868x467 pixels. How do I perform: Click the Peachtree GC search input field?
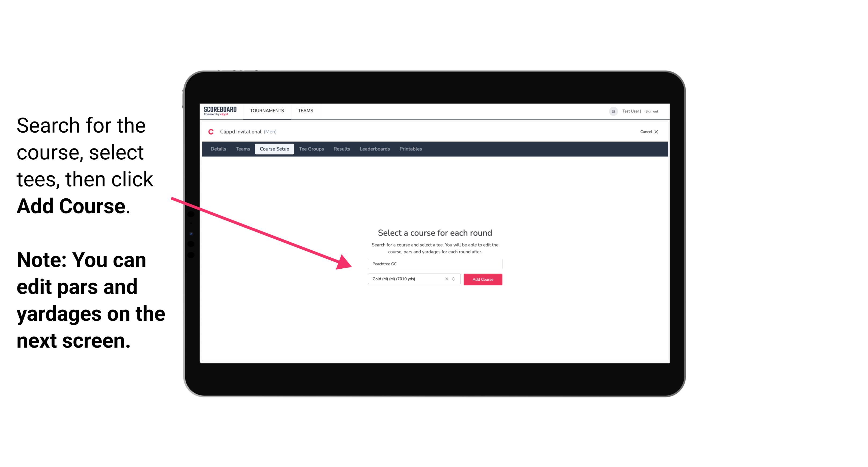pos(433,263)
